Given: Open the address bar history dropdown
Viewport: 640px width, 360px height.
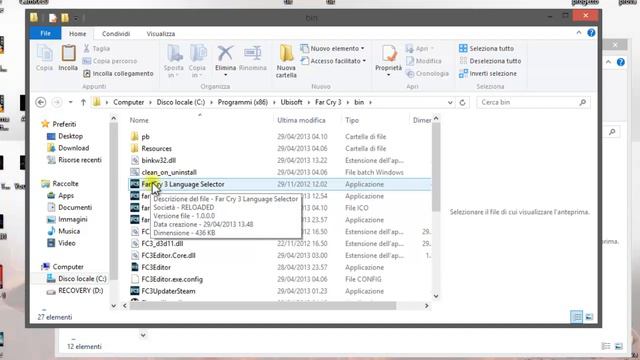Looking at the screenshot, I should coord(450,102).
